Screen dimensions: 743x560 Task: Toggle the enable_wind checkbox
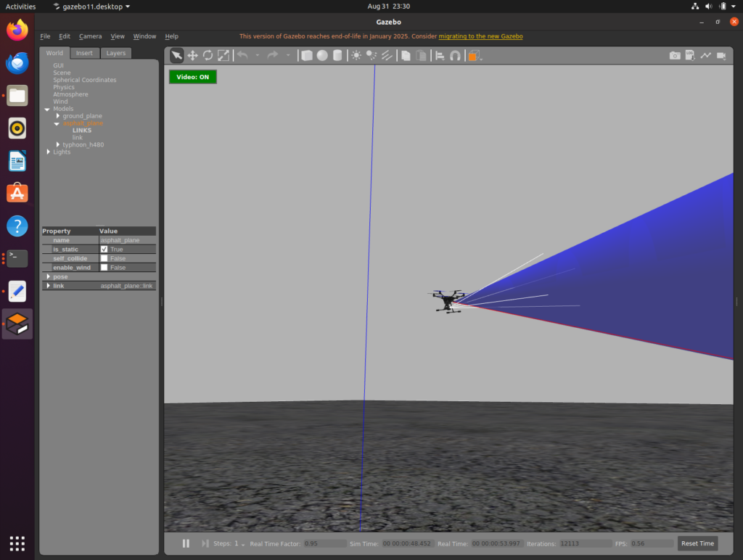pyautogui.click(x=104, y=267)
